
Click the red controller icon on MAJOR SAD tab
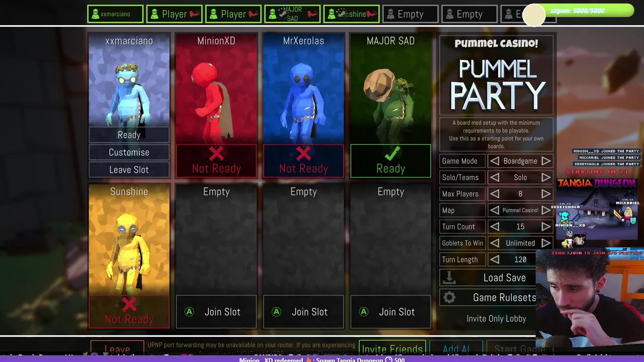tap(313, 14)
